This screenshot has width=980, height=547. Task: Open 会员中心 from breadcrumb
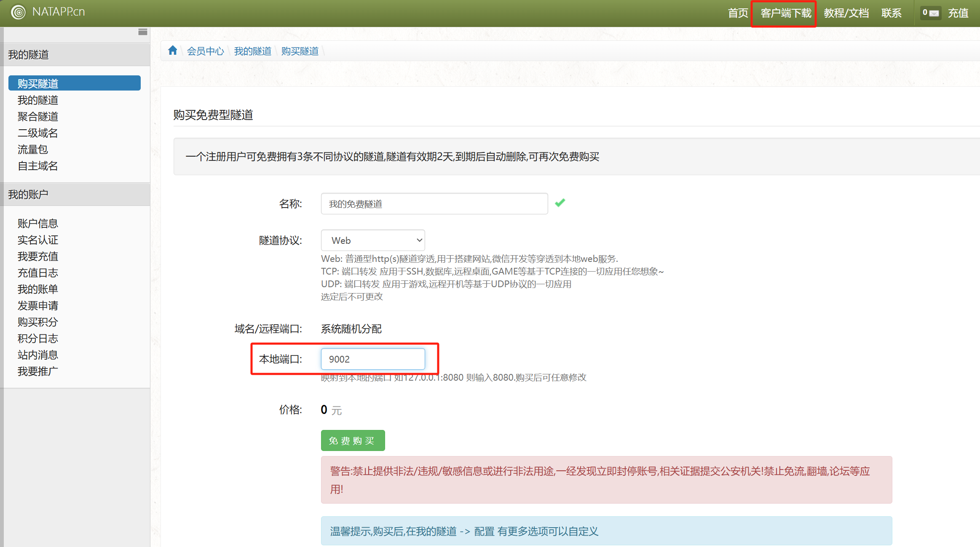pos(205,51)
